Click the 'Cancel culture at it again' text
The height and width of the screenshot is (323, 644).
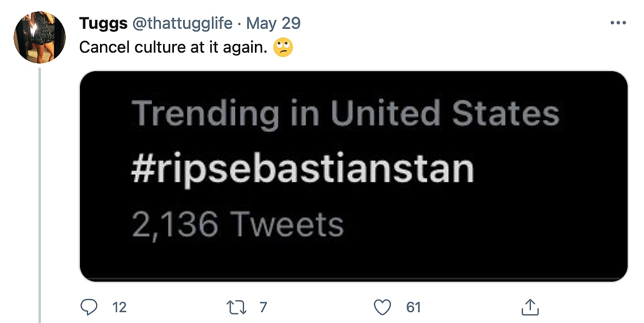click(173, 47)
